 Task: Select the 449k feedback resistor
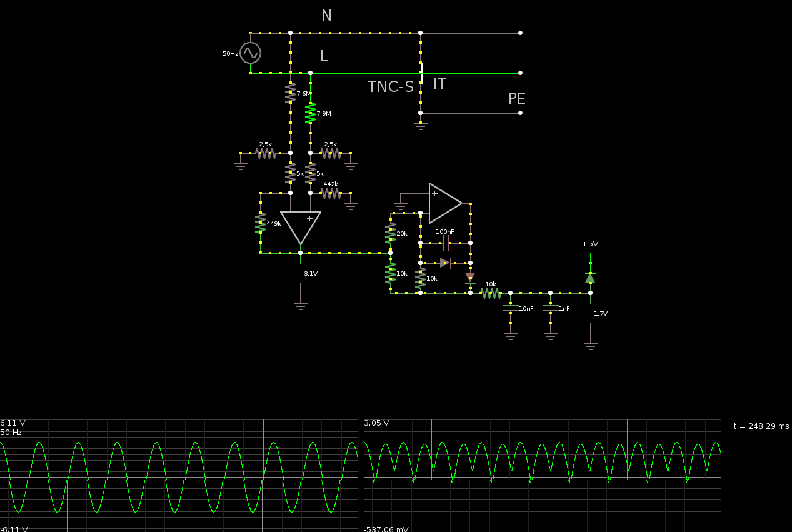[261, 223]
